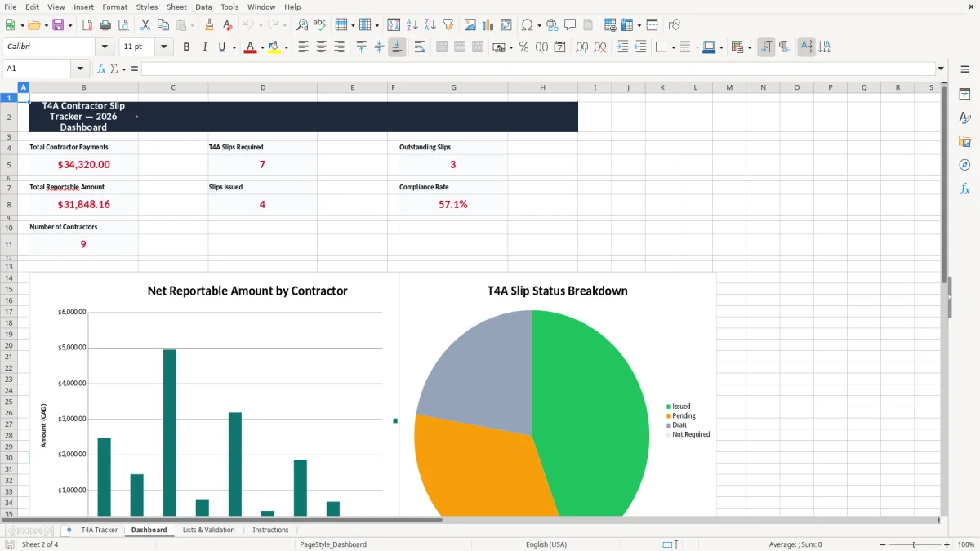This screenshot has height=551, width=980.
Task: Click the Clear Direct Formatting icon
Action: point(227,25)
